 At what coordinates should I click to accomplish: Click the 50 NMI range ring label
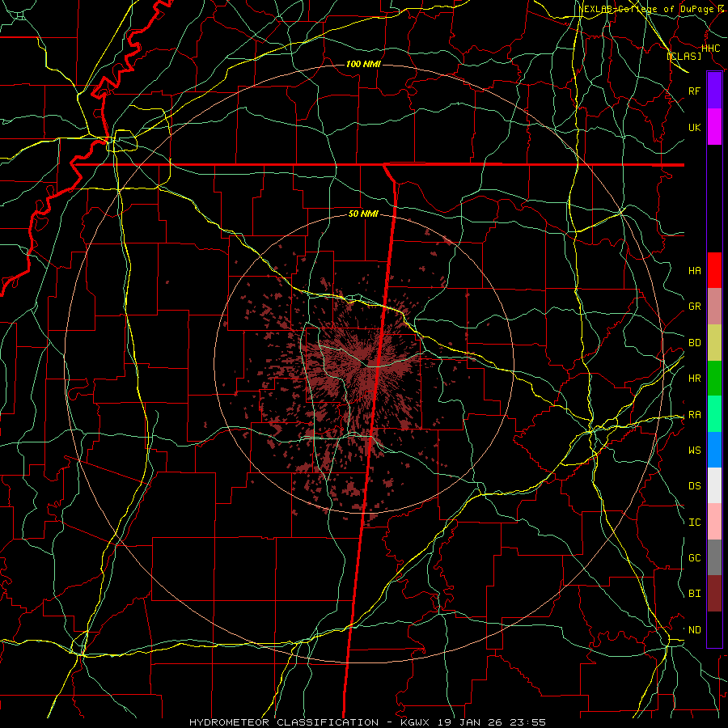[x=363, y=214]
